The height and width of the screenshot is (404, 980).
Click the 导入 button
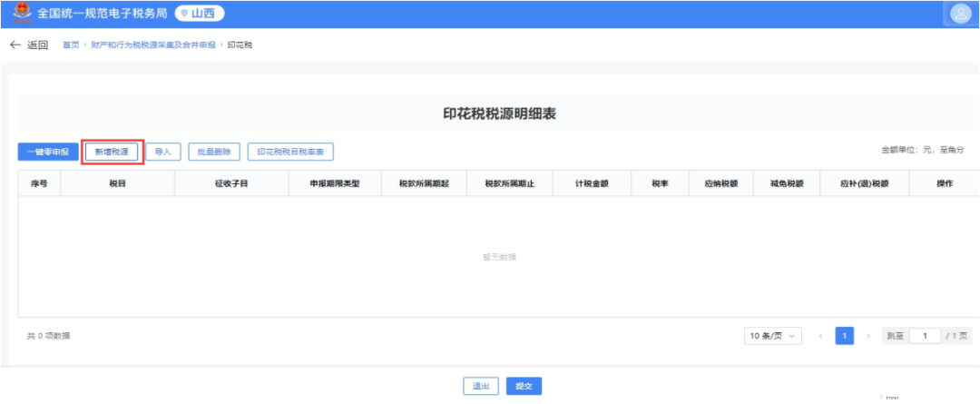coord(163,152)
